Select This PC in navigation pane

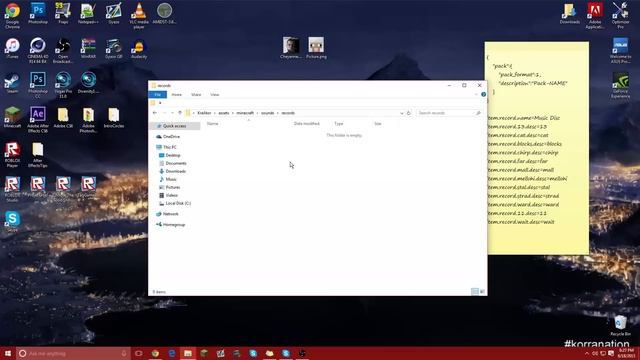click(170, 147)
